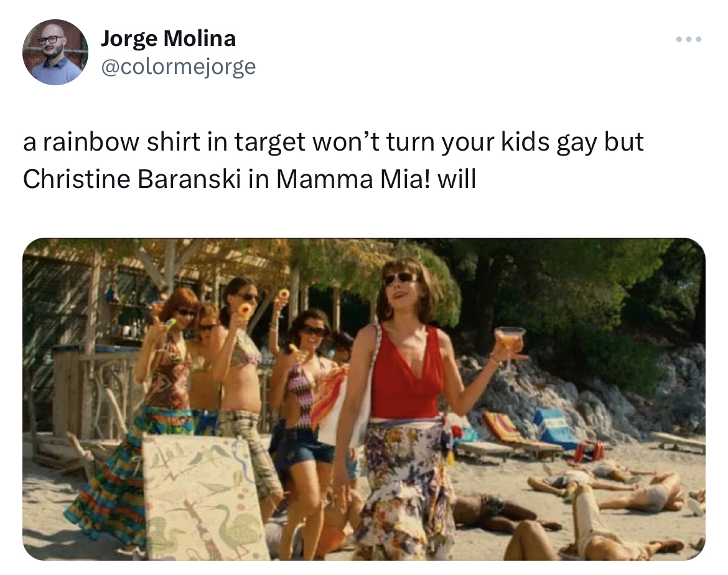Click the blue towel on the lounger

[555, 428]
